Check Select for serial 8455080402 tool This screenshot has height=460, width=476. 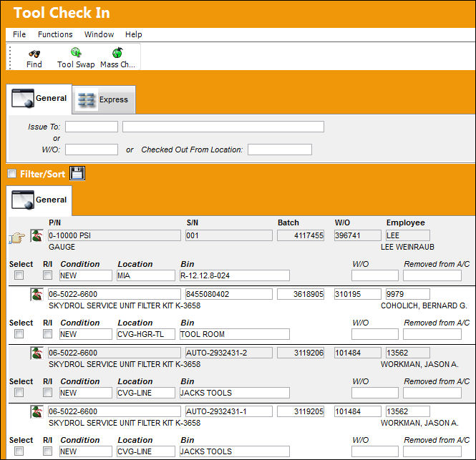[x=19, y=334]
